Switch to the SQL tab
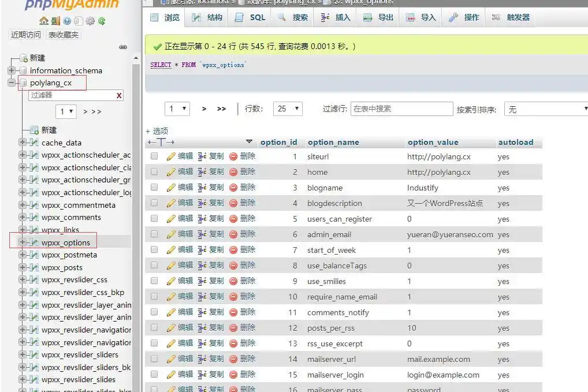Screen dimensions: 588x392 [x=251, y=17]
